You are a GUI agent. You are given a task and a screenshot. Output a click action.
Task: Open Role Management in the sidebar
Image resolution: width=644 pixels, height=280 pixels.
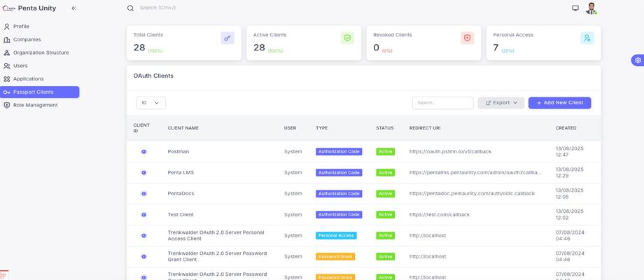35,105
